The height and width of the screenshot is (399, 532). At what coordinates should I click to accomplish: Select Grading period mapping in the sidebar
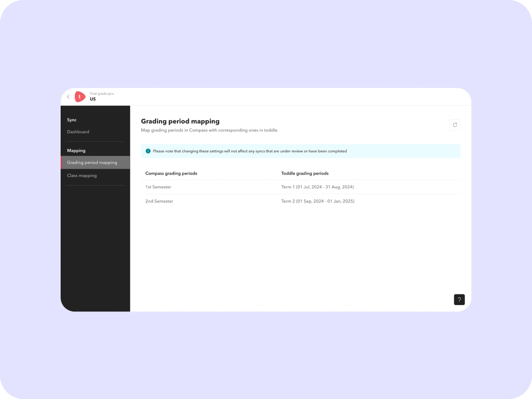(92, 162)
